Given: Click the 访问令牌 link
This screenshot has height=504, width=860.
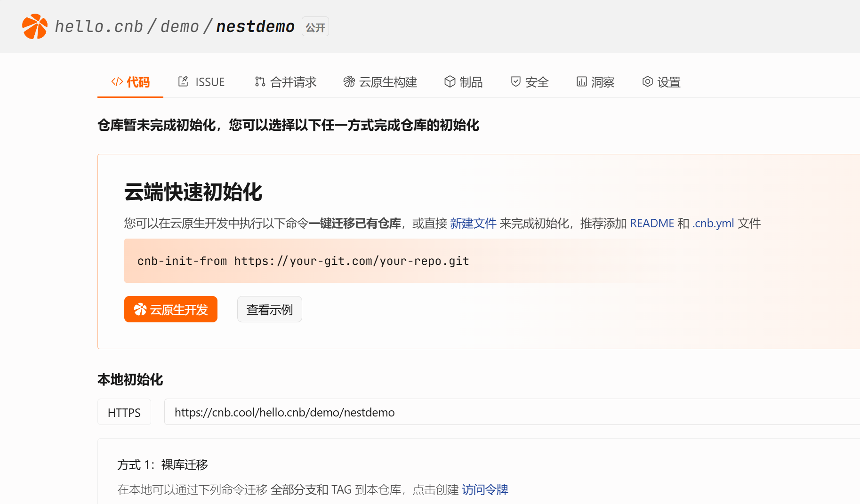Looking at the screenshot, I should (x=485, y=489).
